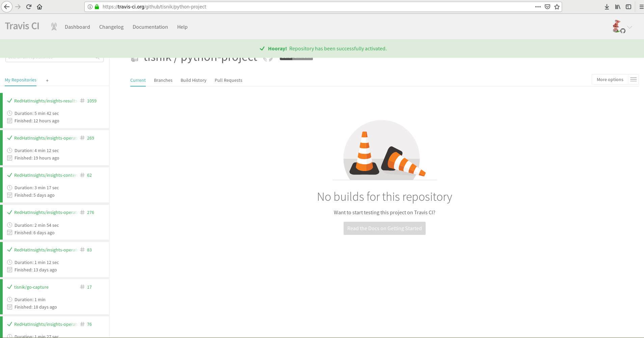
Task: Show site information icon in address bar
Action: (90, 7)
